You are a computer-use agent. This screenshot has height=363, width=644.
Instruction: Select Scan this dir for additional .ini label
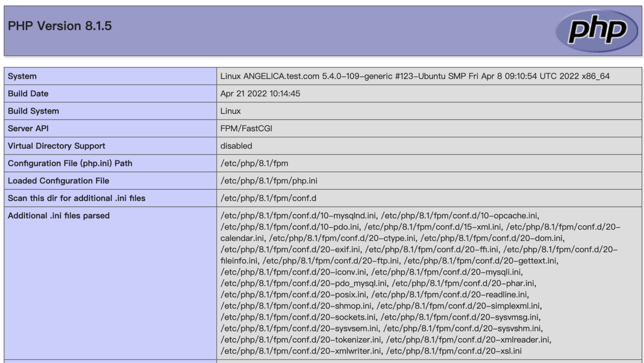[x=77, y=198]
